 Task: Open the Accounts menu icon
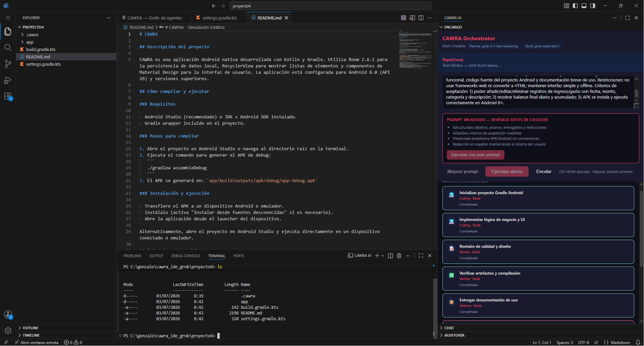click(8, 315)
